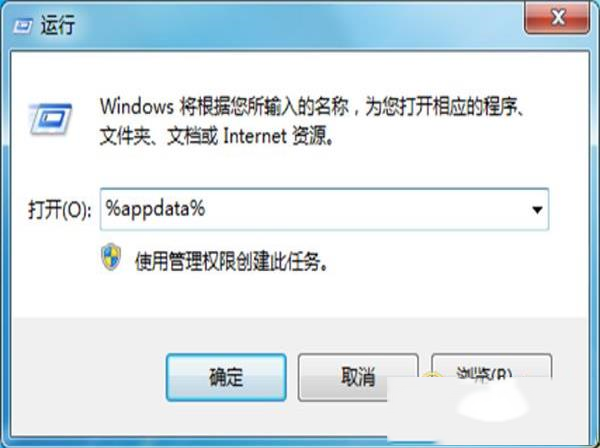Expand the 打开 combo box dropdown arrow
Screen dimensions: 600x448
point(537,209)
